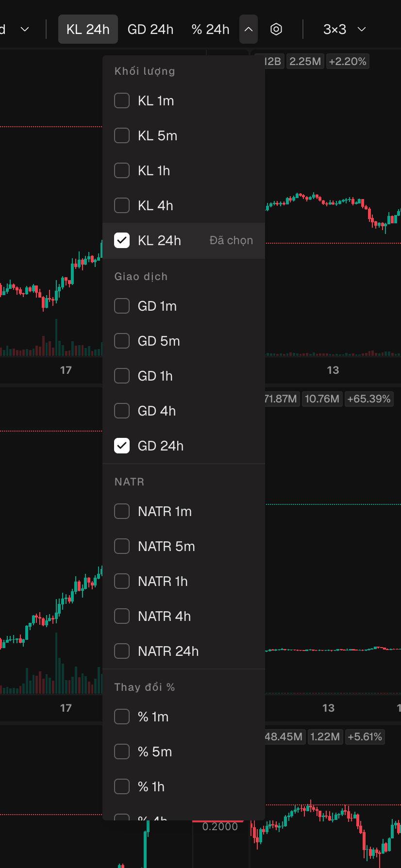Uncheck the KL 24h checkbox

(122, 240)
